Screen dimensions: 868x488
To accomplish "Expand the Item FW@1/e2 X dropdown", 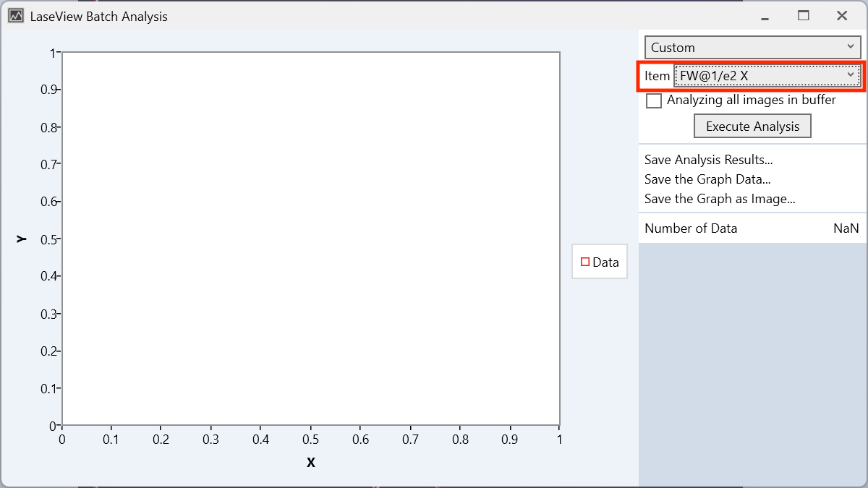I will pyautogui.click(x=767, y=75).
